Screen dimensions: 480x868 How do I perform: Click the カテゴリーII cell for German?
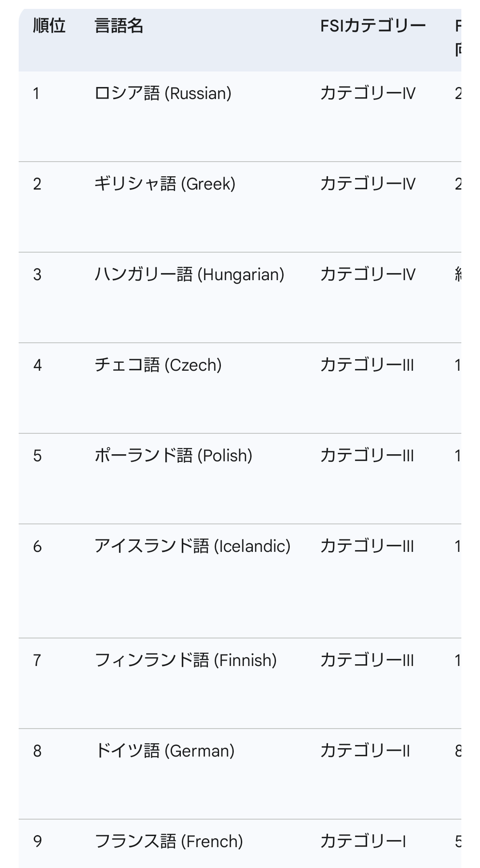click(365, 751)
